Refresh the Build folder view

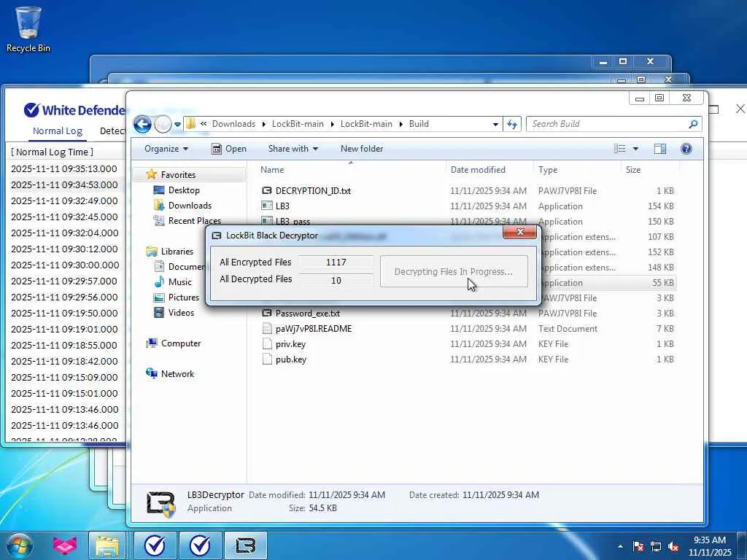[512, 124]
